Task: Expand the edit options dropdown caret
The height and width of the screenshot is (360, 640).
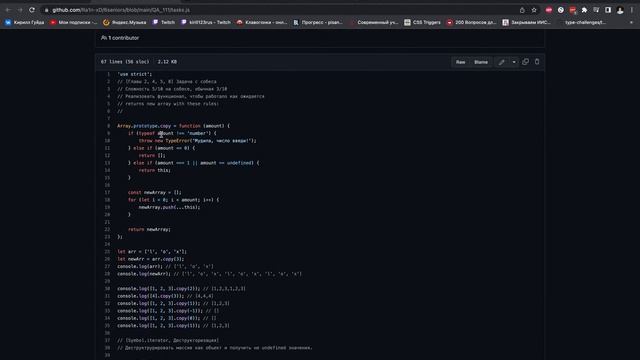Action: tap(514, 62)
